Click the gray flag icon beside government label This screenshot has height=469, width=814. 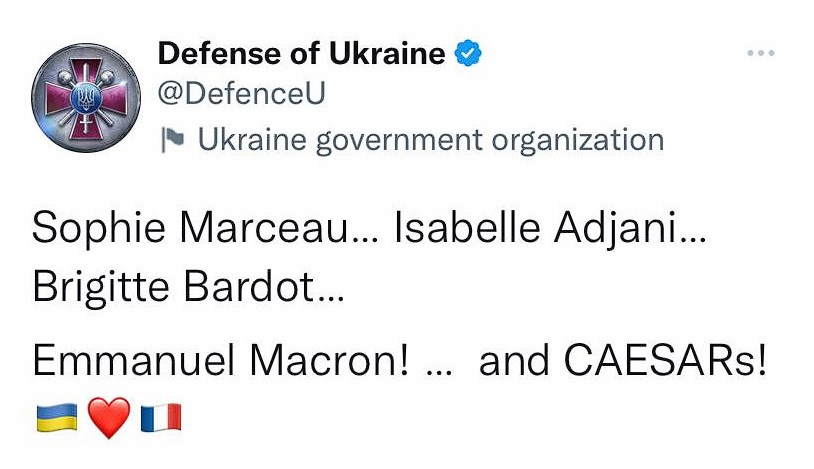pos(173,141)
